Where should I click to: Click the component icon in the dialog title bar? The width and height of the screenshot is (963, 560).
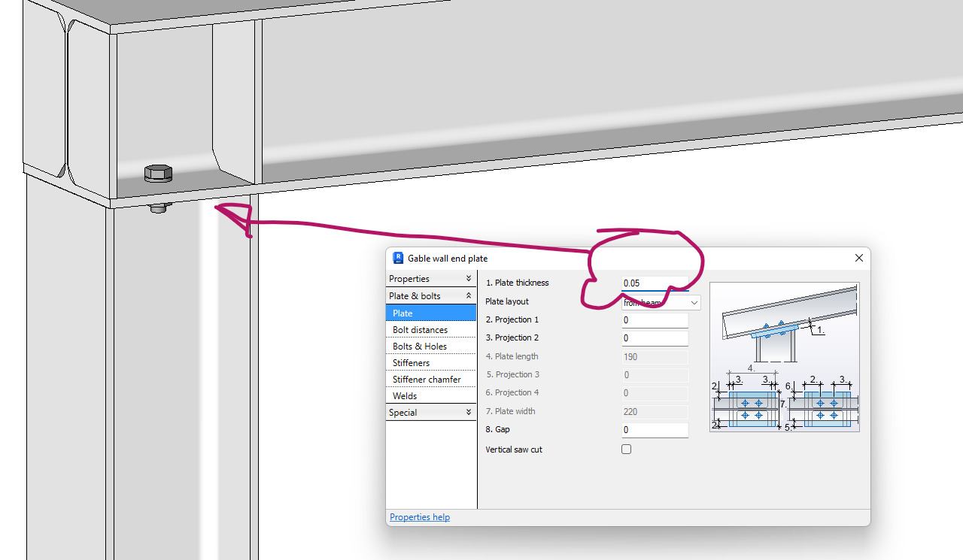pyautogui.click(x=397, y=258)
